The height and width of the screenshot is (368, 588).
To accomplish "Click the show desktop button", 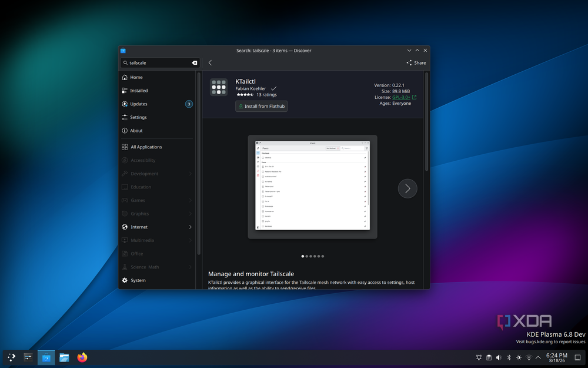I will coord(578,357).
